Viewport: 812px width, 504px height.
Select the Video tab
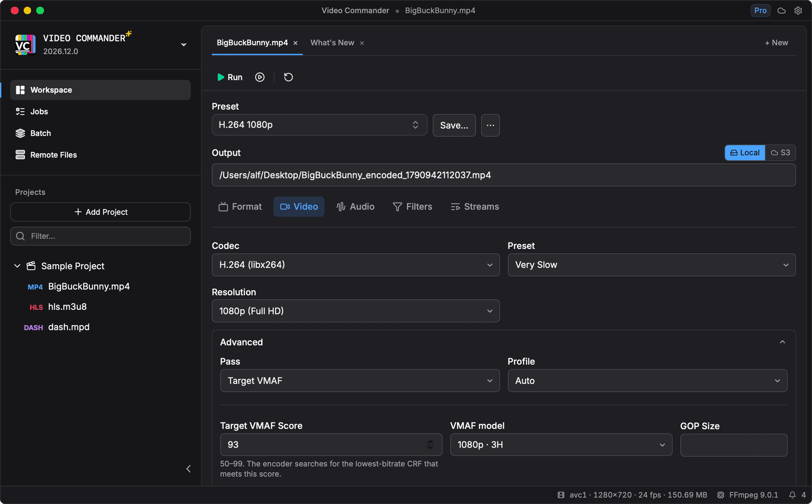299,207
